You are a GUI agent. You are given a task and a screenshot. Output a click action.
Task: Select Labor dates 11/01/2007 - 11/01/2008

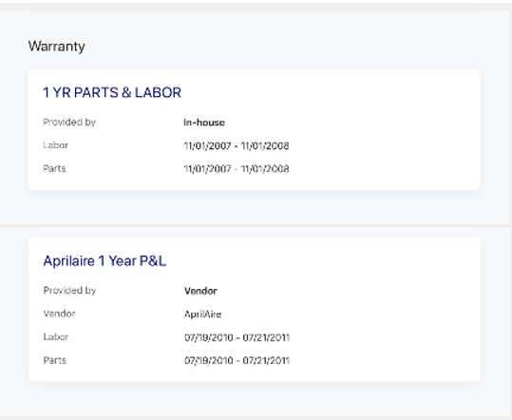coord(237,145)
